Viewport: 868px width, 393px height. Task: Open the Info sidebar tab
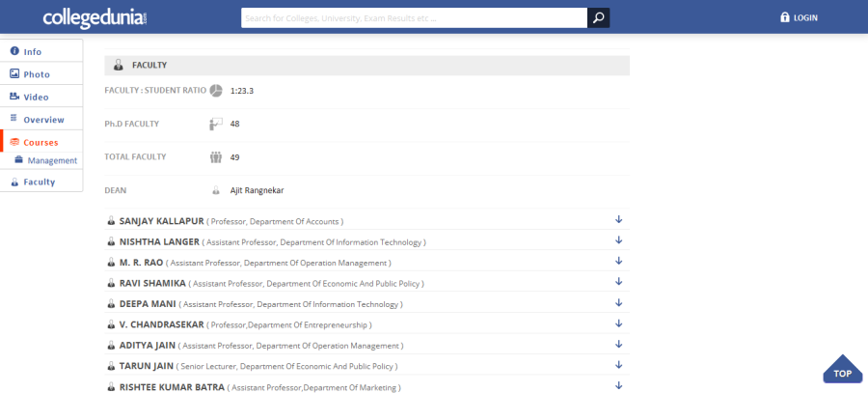pos(41,51)
